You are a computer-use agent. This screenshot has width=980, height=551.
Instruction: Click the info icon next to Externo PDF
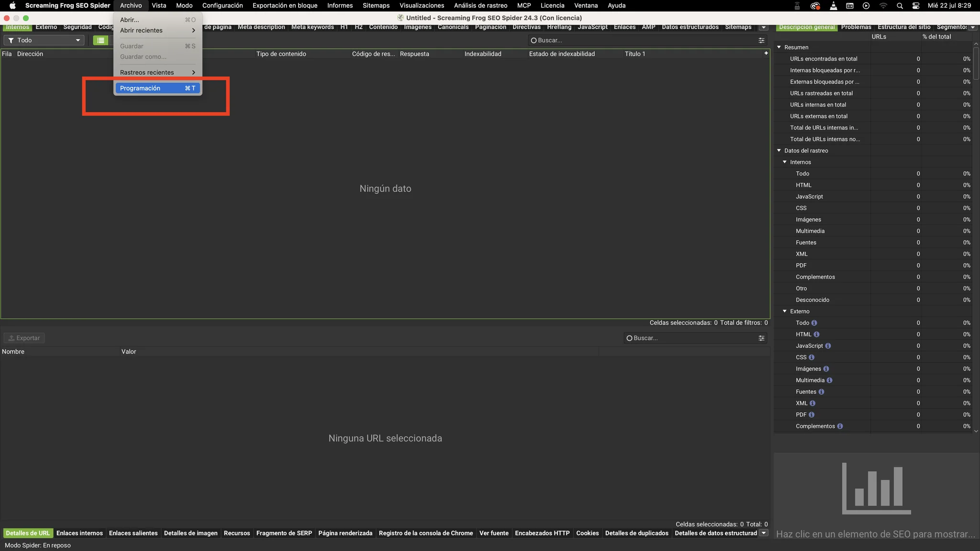[x=812, y=415]
